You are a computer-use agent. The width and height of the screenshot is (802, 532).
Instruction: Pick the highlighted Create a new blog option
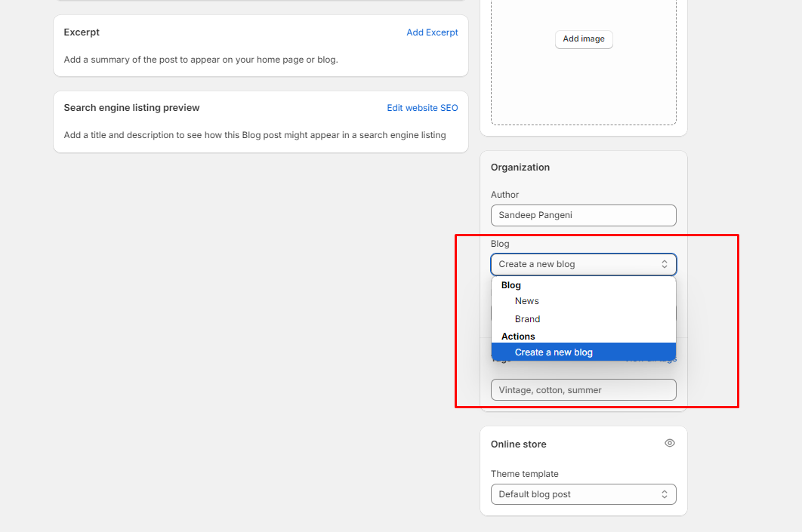tap(554, 352)
